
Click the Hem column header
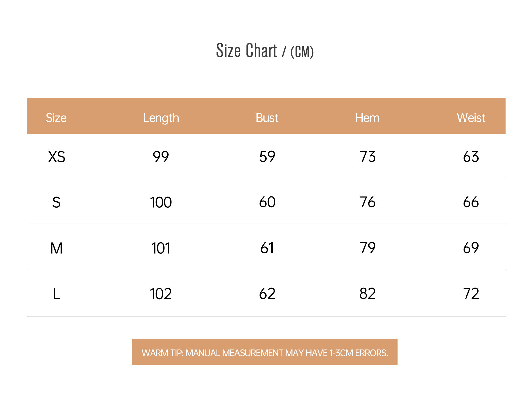(367, 118)
